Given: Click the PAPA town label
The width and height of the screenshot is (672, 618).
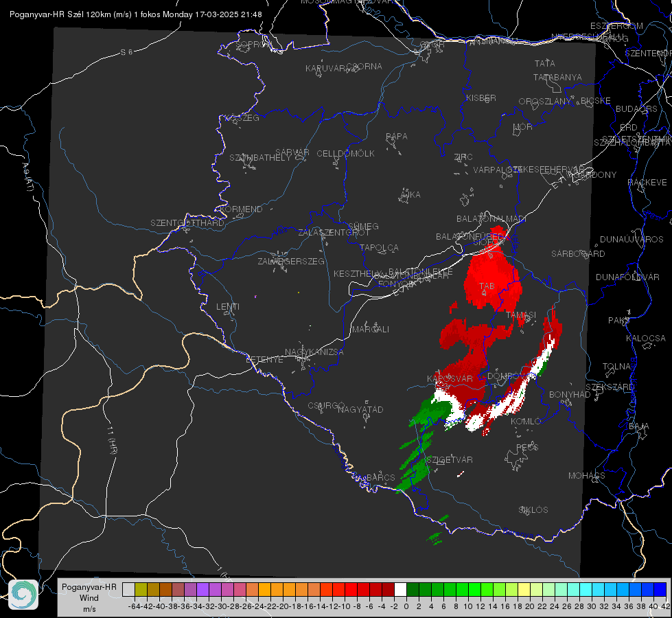Looking at the screenshot, I should 397,137.
